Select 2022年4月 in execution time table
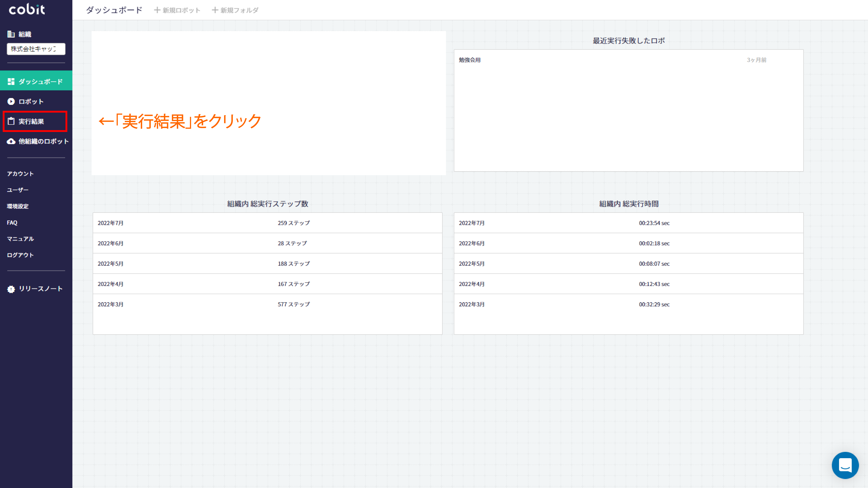The width and height of the screenshot is (868, 488). 472,284
